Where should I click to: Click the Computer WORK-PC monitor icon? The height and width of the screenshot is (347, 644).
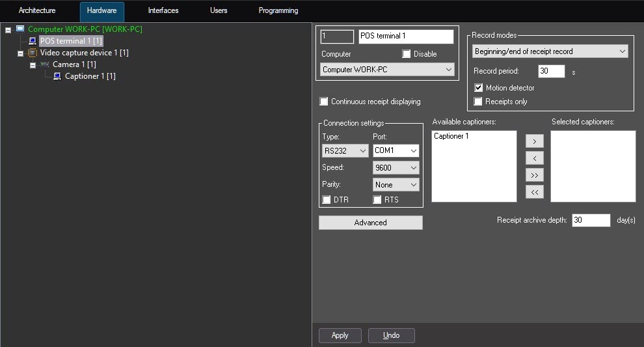[20, 29]
